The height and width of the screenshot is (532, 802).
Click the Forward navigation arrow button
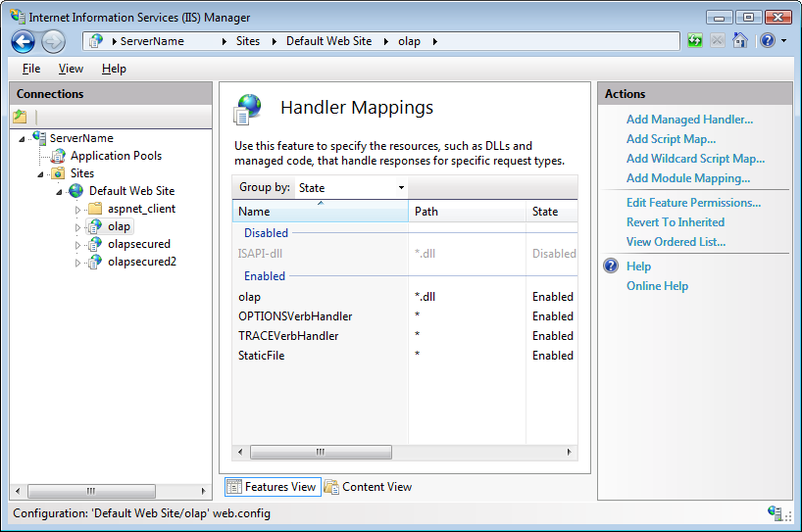click(x=53, y=41)
